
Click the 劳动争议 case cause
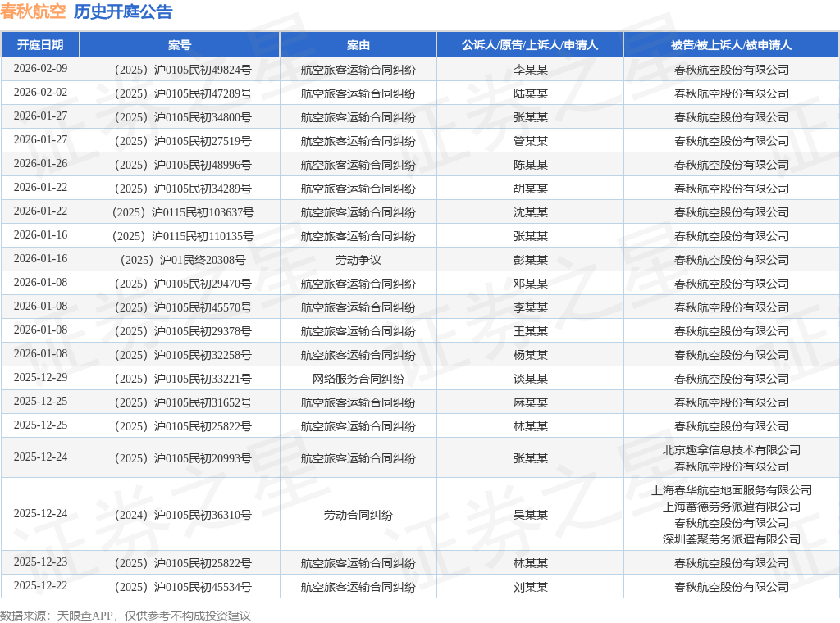(x=358, y=260)
